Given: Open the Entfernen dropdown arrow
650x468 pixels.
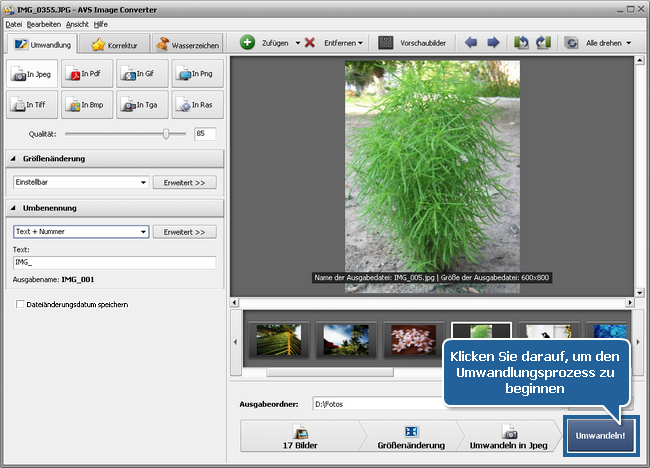Looking at the screenshot, I should click(x=360, y=43).
